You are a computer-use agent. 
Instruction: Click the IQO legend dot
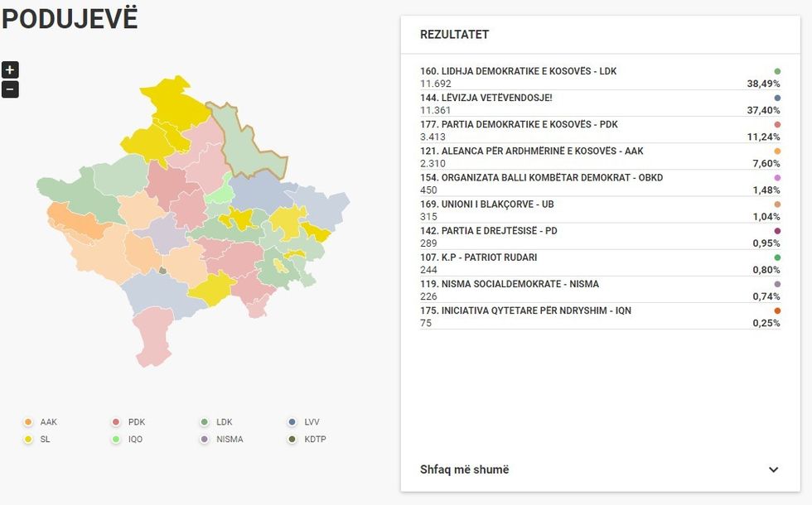116,440
